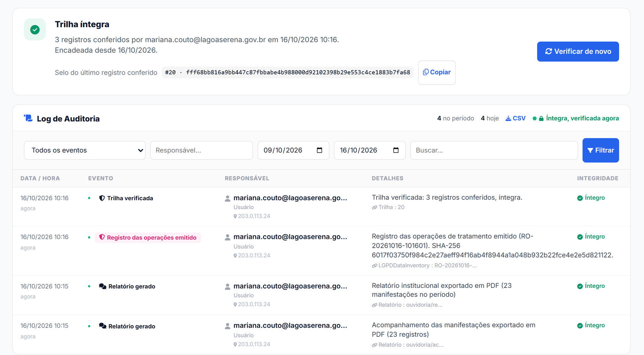644x355 pixels.
Task: Click the location pin icon in Relatório institucional row
Action: [x=235, y=305]
